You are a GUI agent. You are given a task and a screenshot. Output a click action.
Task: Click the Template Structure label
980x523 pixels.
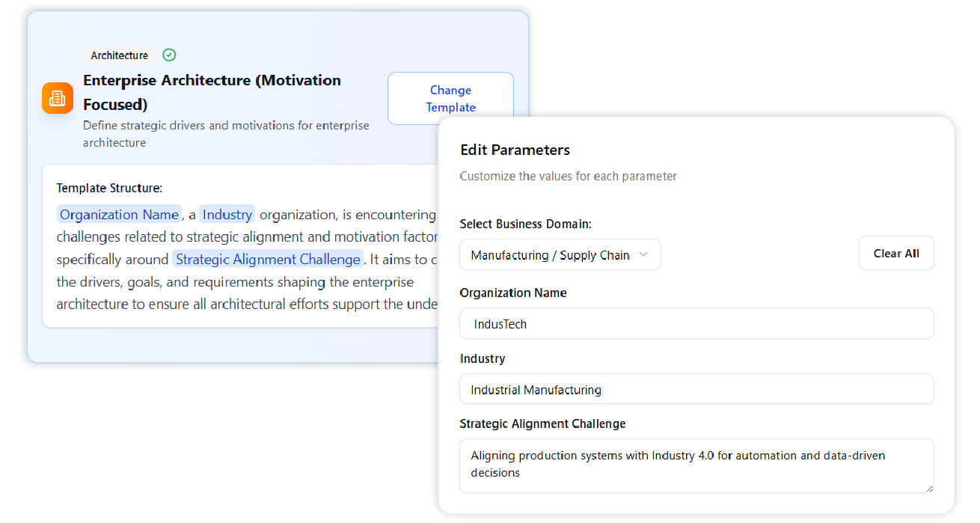(109, 188)
